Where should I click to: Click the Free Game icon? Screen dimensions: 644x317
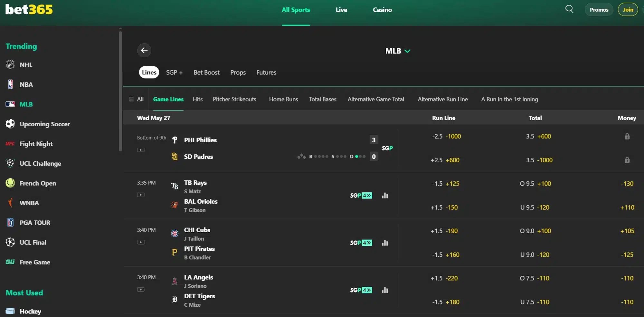pyautogui.click(x=10, y=262)
